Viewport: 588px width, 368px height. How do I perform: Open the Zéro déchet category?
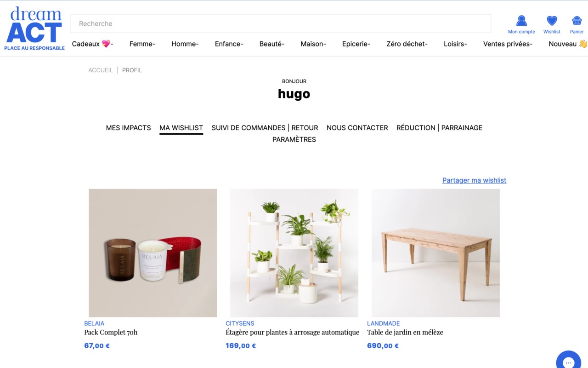407,44
